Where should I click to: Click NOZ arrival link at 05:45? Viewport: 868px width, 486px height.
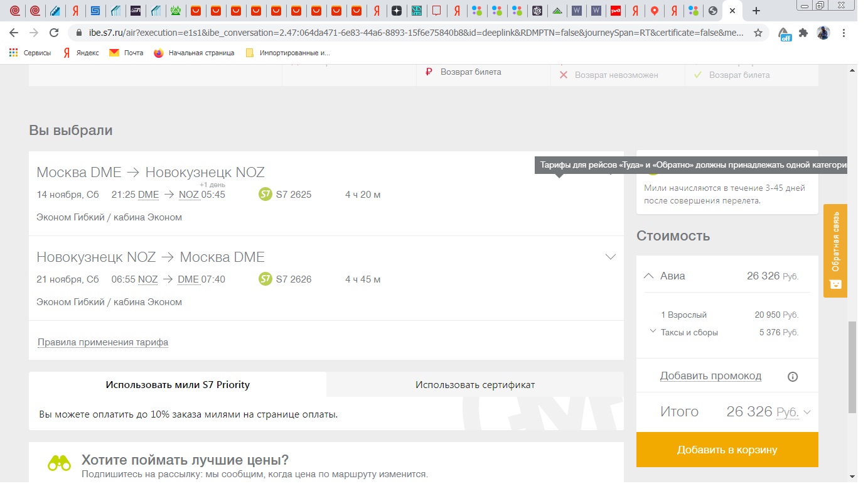tap(189, 195)
